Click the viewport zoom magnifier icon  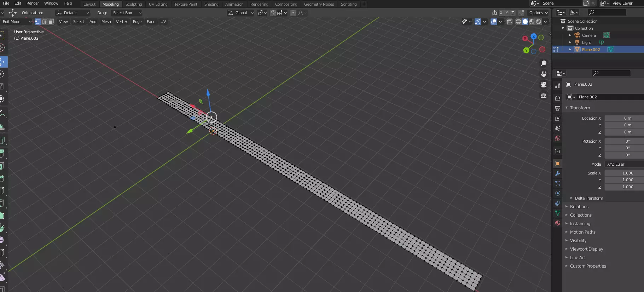544,63
